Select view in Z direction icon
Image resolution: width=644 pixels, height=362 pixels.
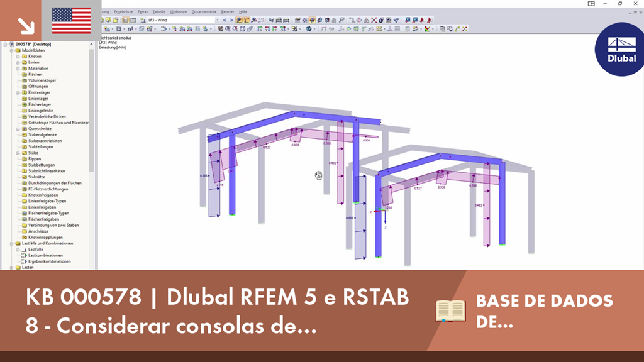pyautogui.click(x=275, y=29)
